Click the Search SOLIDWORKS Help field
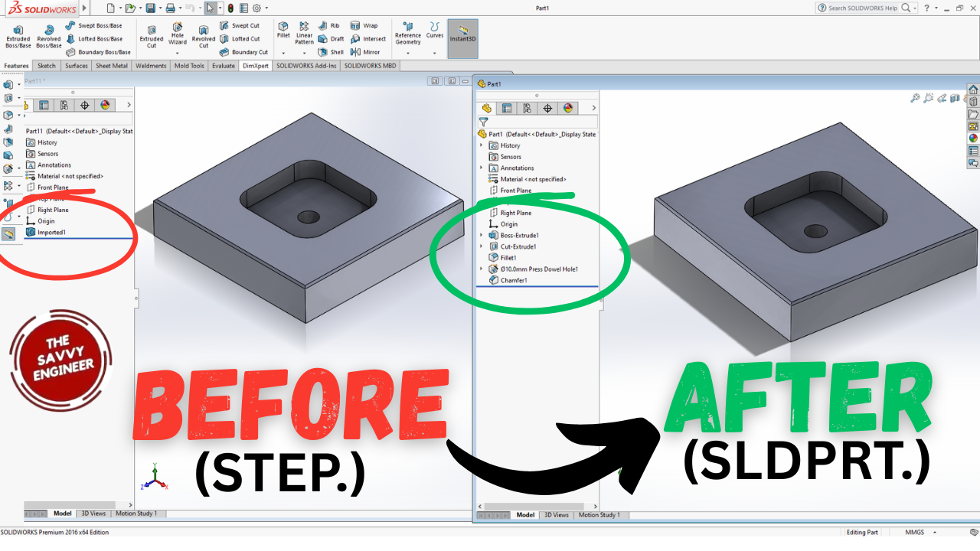Screen dimensions: 980x551 pyautogui.click(x=862, y=8)
